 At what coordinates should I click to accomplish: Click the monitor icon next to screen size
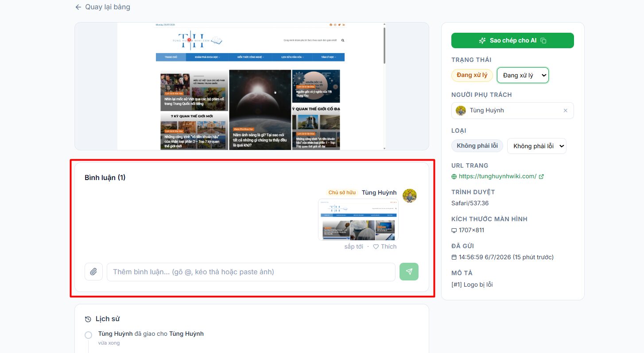[x=454, y=230]
